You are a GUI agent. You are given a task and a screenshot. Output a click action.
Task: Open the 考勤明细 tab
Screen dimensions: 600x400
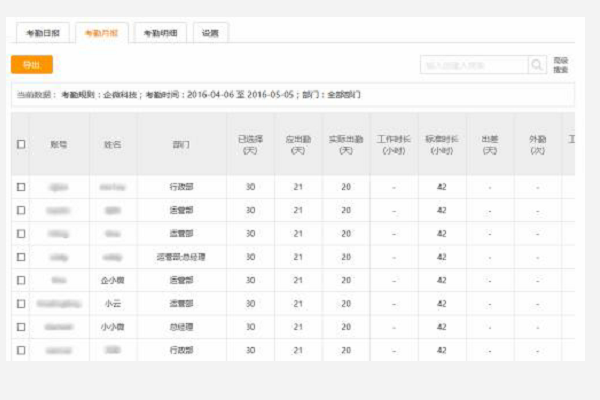[160, 33]
